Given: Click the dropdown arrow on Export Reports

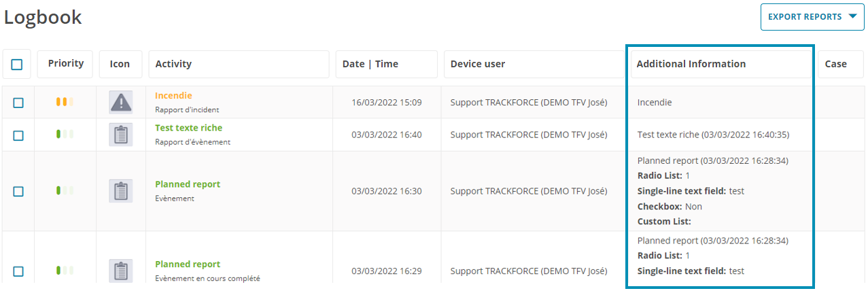Looking at the screenshot, I should (x=852, y=16).
